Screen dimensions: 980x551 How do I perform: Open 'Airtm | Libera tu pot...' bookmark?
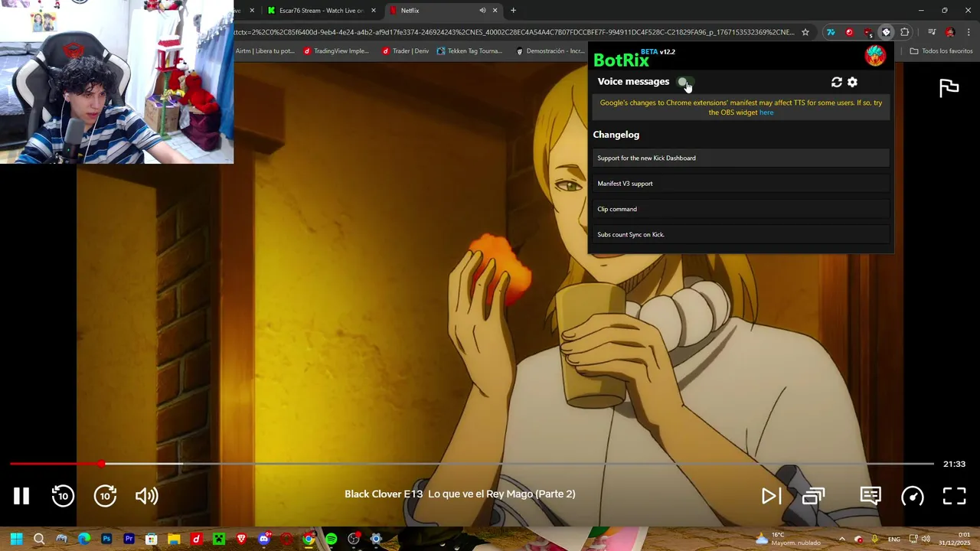coord(265,51)
